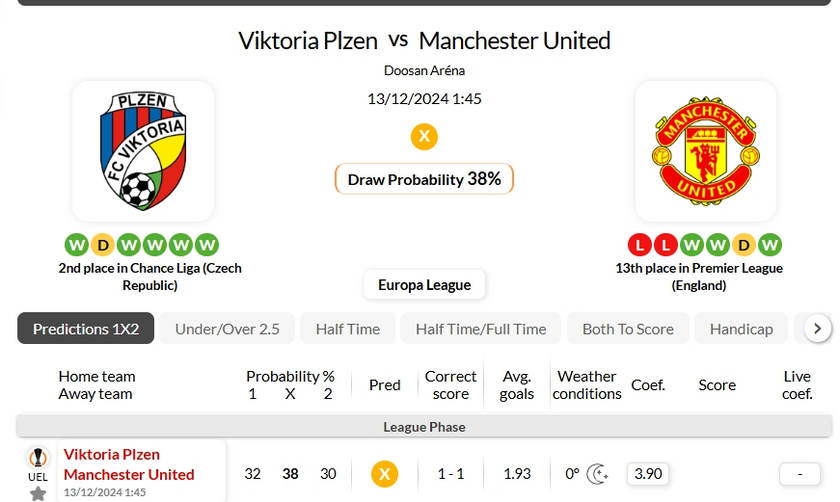Switch to the Under/Over 2.5 tab

tap(227, 328)
